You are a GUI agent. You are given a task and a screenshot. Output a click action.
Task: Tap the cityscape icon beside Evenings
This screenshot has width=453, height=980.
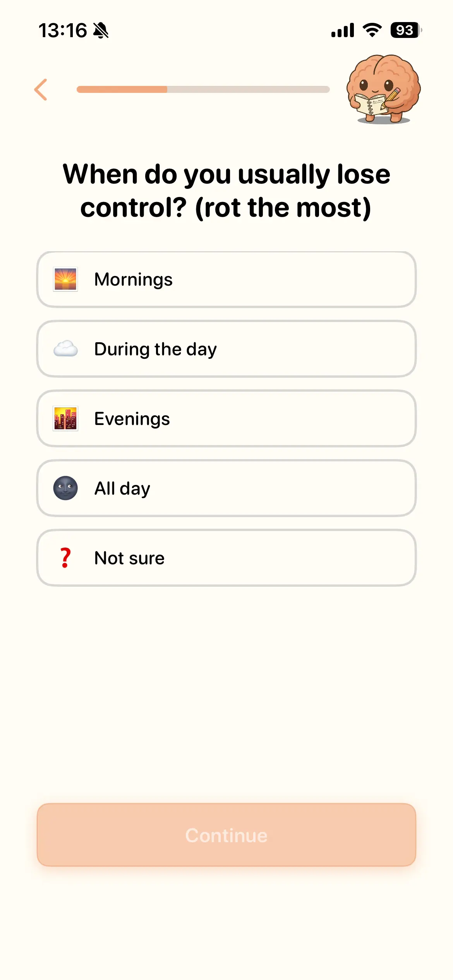(x=65, y=418)
